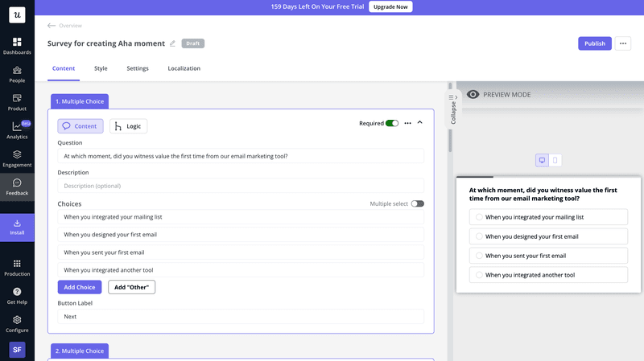Click the Add Choice button
644x361 pixels.
pos(80,287)
